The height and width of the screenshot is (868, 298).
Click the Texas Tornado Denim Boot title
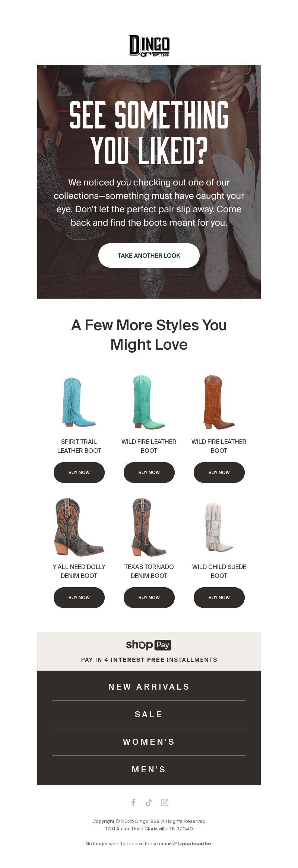(x=149, y=571)
